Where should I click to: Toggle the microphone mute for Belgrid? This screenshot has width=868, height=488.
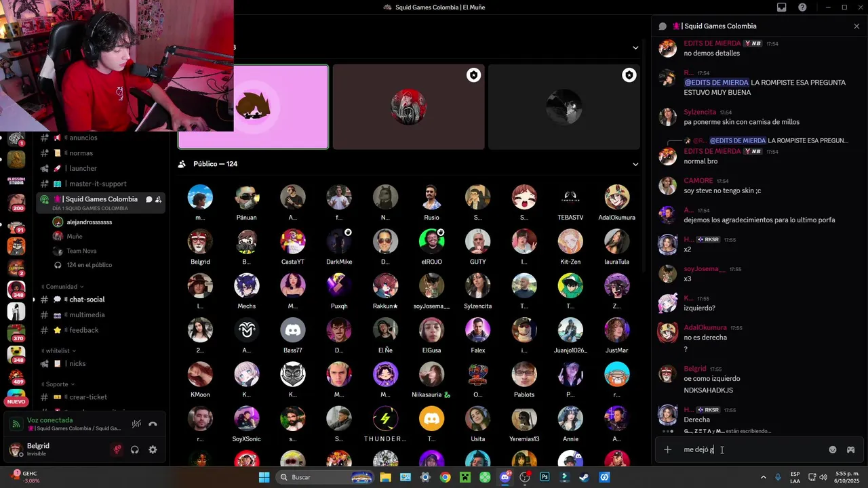click(x=117, y=449)
